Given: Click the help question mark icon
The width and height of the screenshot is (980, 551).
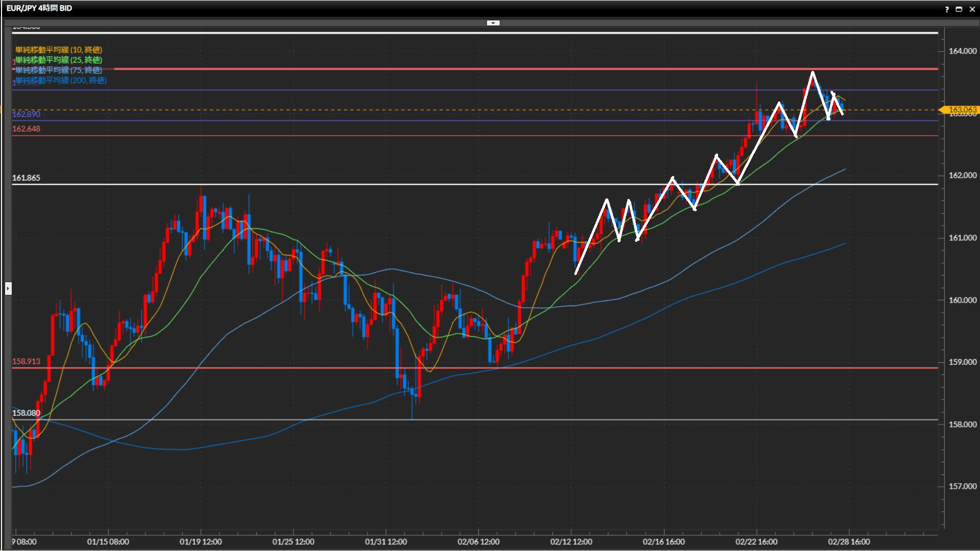Looking at the screenshot, I should tap(947, 9).
